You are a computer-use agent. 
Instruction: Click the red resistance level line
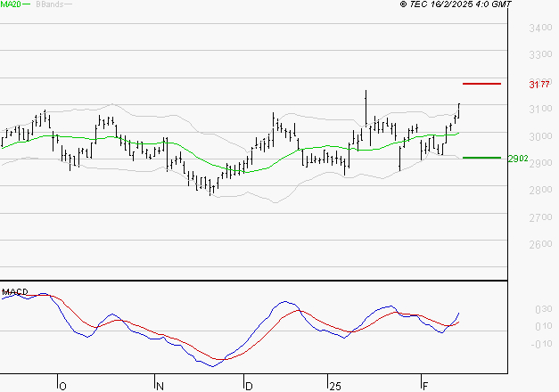481,84
